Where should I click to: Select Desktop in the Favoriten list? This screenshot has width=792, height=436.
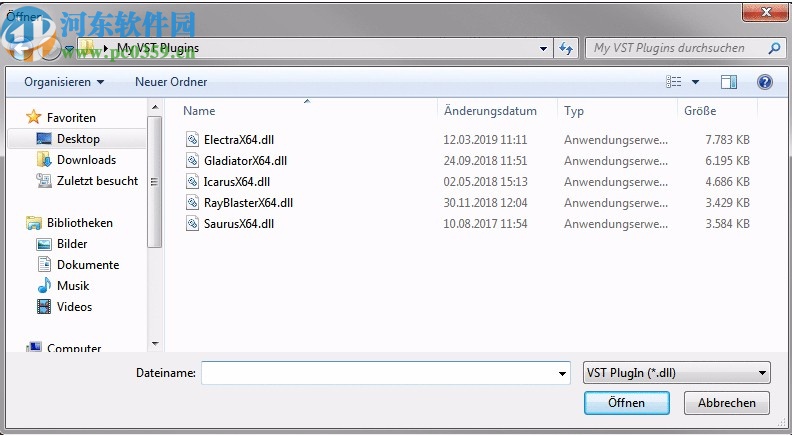pos(76,138)
